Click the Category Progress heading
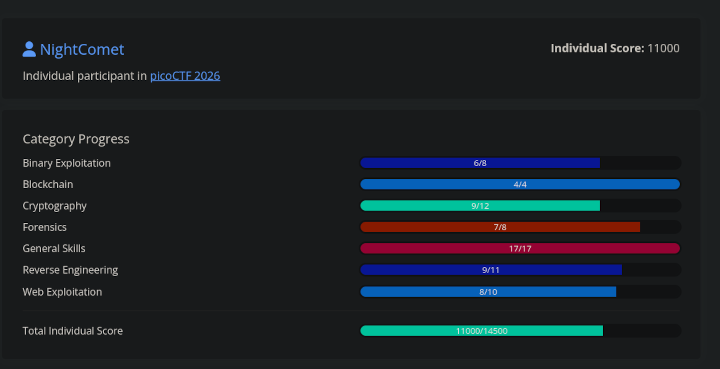This screenshot has height=369, width=720. pos(76,139)
